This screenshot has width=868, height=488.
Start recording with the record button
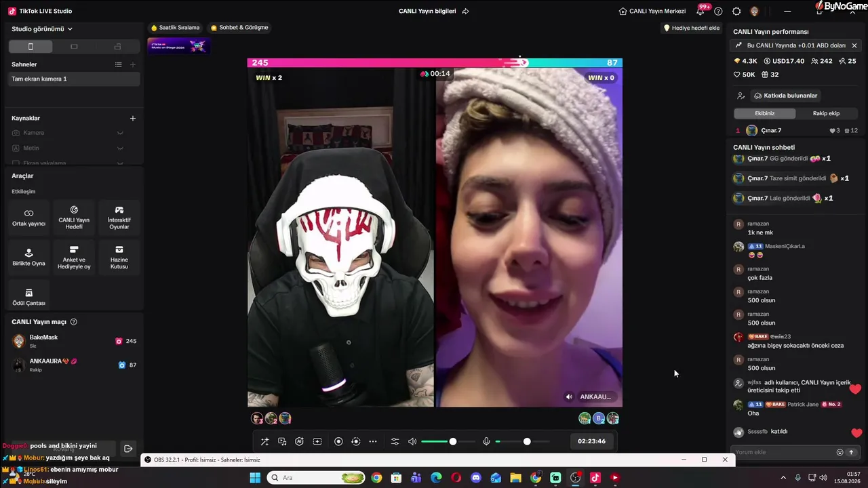[x=338, y=441]
